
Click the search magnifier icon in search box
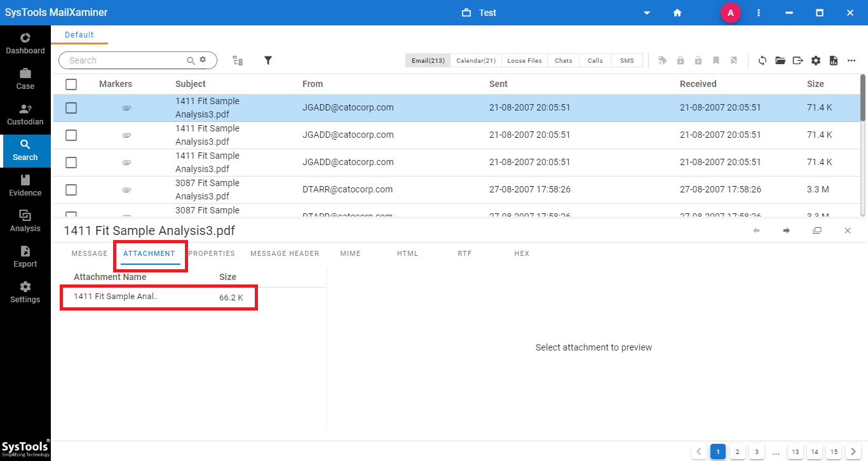191,60
